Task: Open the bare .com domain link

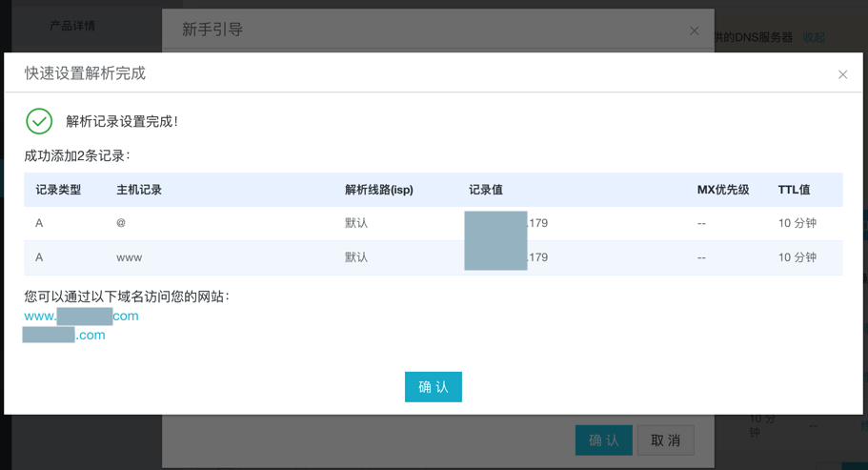Action: 64,336
